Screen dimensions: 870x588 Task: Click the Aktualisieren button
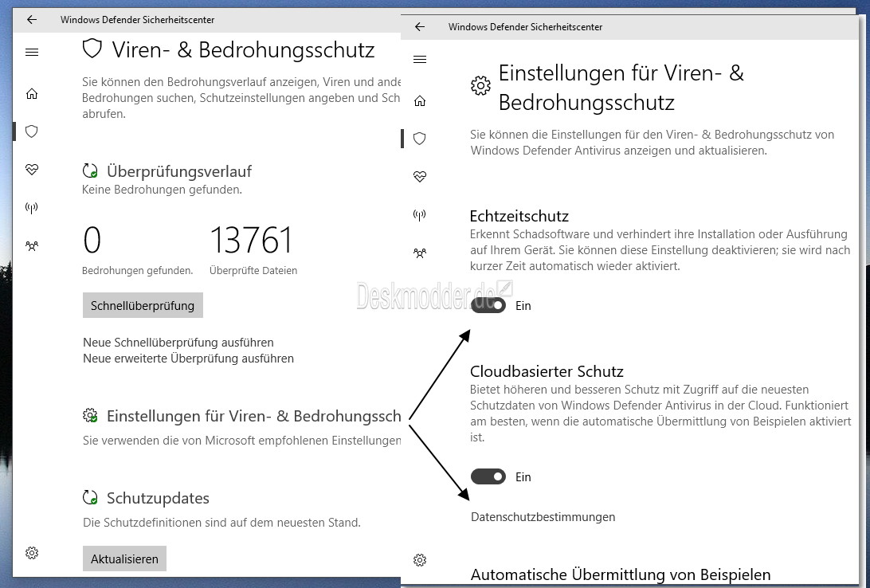(x=124, y=559)
